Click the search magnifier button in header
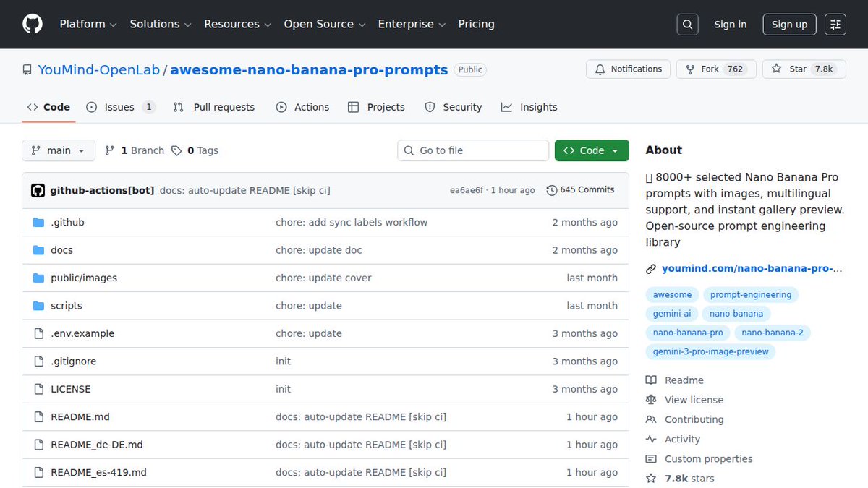 pos(688,25)
